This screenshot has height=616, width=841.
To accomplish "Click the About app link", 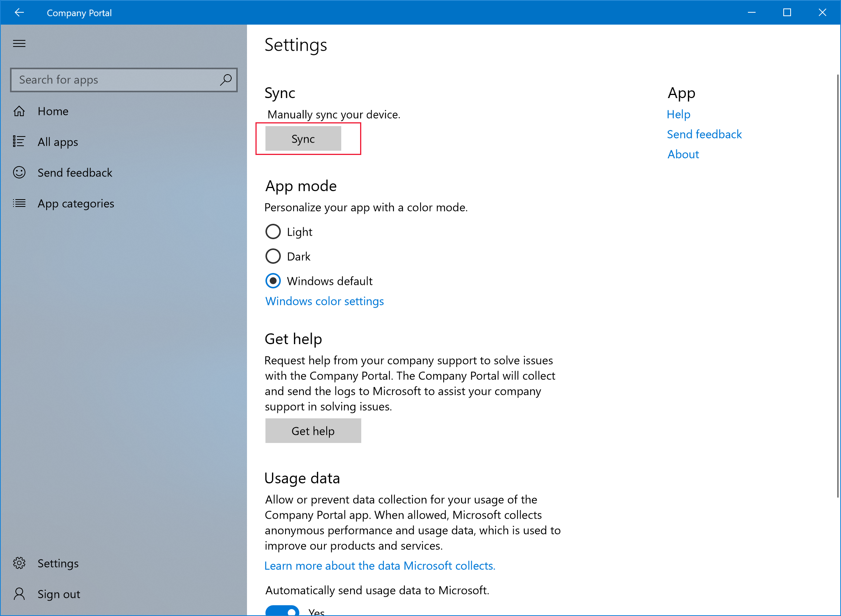I will 683,153.
